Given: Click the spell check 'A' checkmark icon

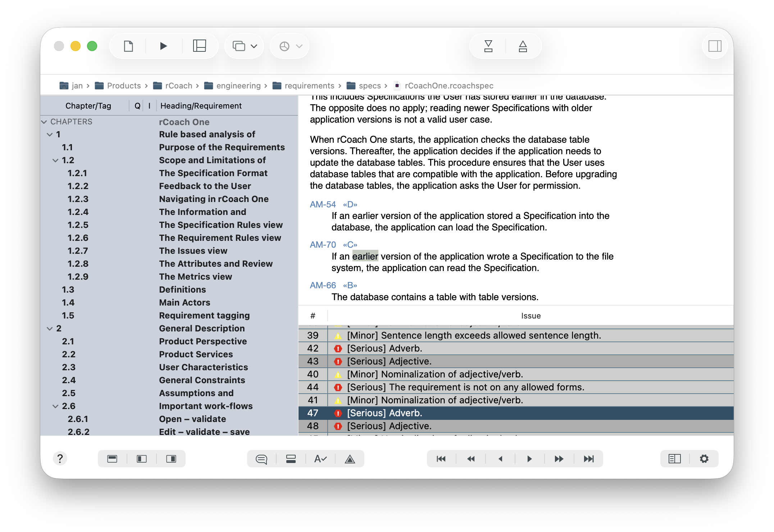Looking at the screenshot, I should [320, 459].
